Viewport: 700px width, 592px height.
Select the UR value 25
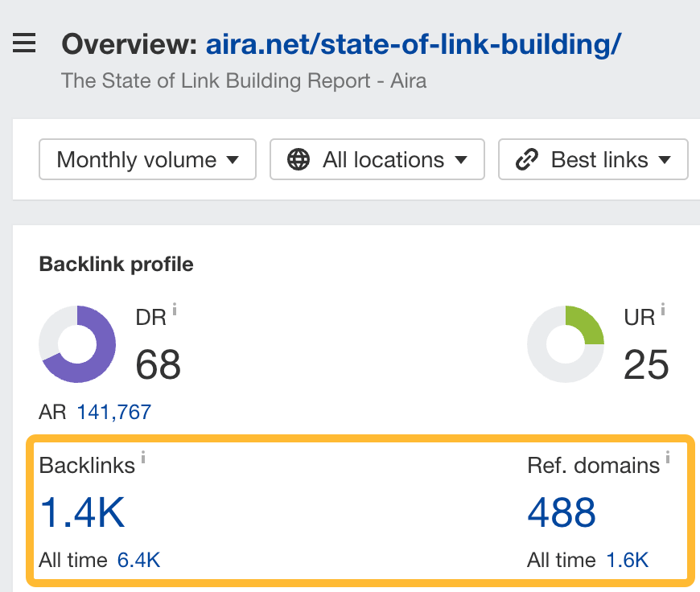click(646, 364)
